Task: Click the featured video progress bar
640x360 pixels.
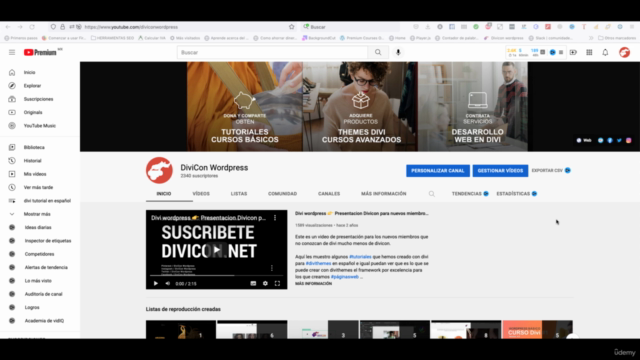Action: (216, 276)
